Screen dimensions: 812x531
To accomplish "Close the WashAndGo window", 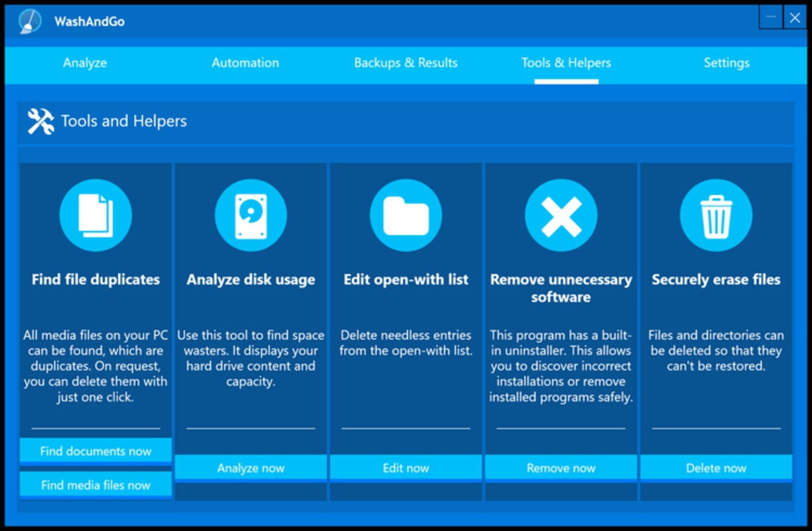I will (x=795, y=18).
